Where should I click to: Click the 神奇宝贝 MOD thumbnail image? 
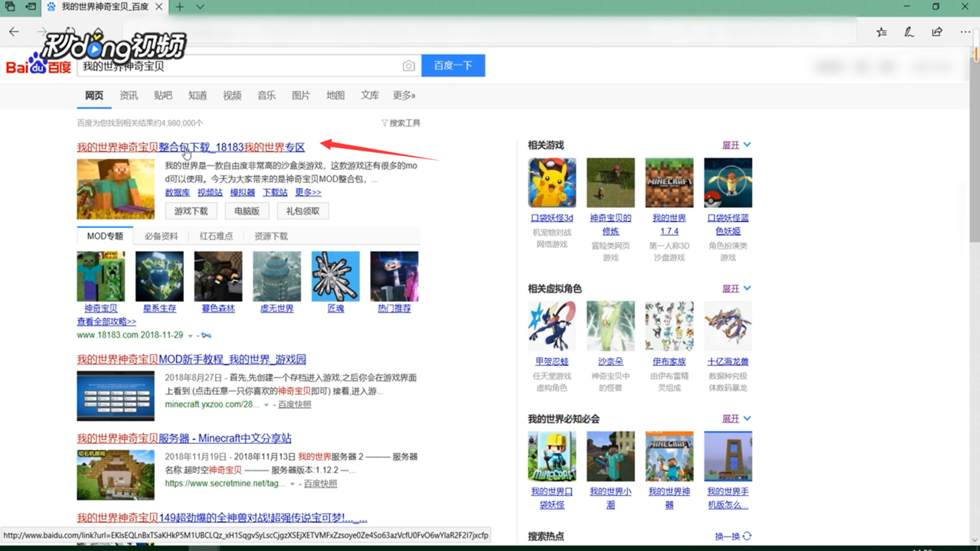tap(100, 276)
